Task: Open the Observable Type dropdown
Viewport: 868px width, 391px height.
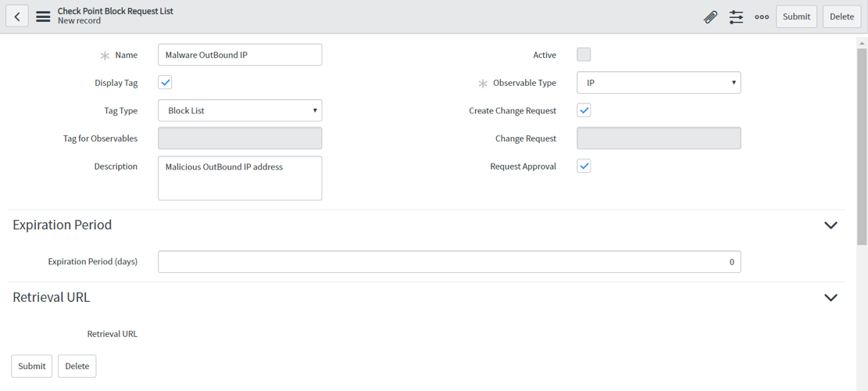Action: point(659,83)
